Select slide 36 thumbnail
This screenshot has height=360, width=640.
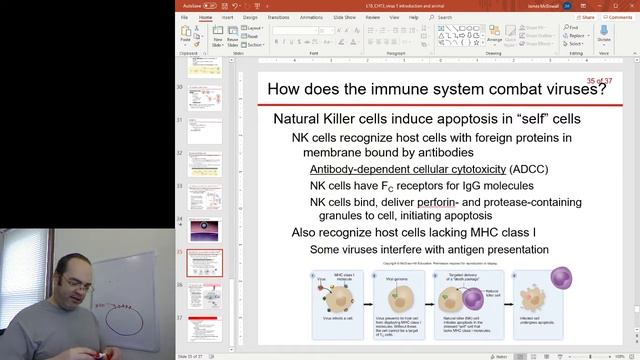pos(204,296)
